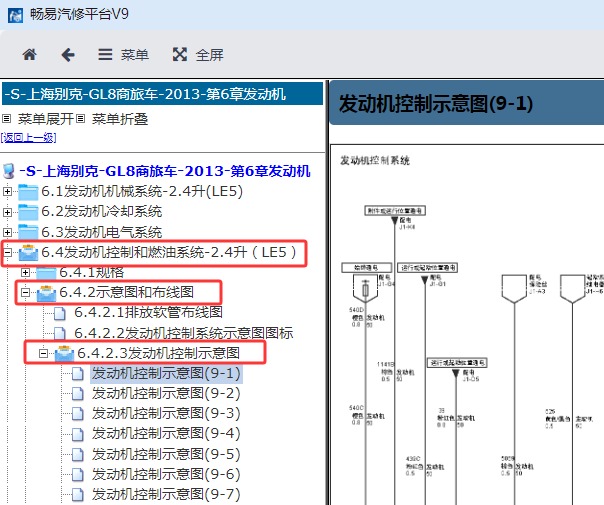Open 6.3发动机电气系统 item

(x=102, y=232)
